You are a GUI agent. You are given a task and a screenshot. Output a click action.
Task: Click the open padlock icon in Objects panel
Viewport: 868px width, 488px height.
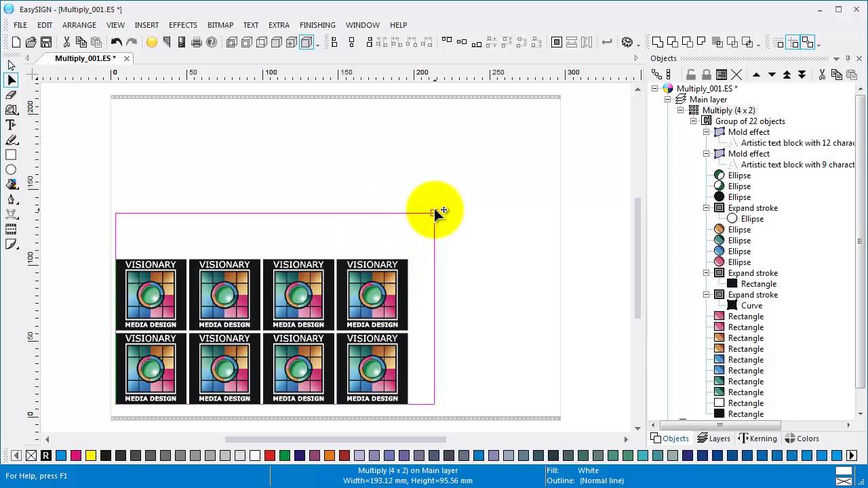691,75
